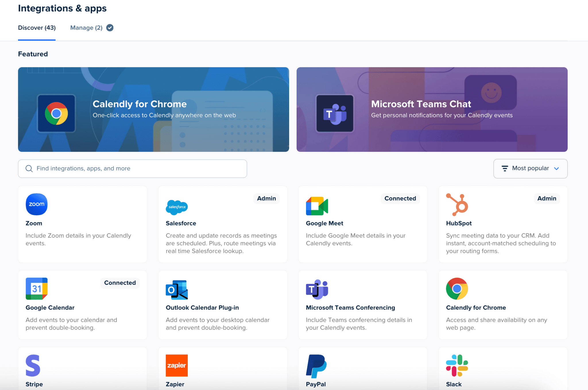Click the Connected badge on Google Meet card

(x=400, y=198)
